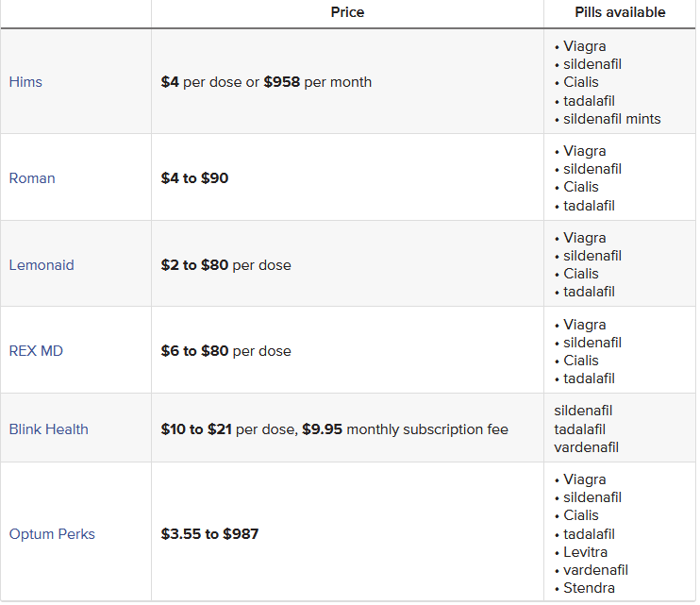Click the Price column header
The image size is (700, 605).
point(347,12)
